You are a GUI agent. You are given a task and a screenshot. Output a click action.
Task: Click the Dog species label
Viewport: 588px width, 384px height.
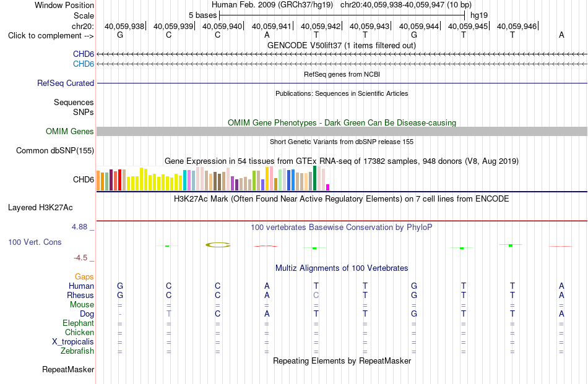(87, 314)
